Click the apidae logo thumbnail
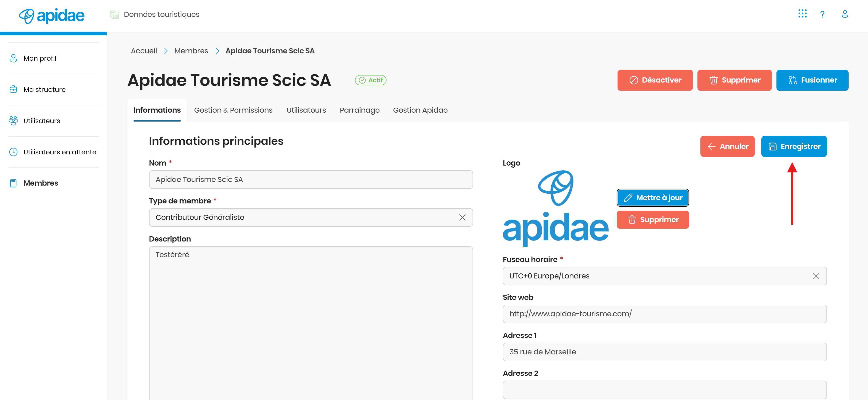The width and height of the screenshot is (868, 400). point(556,208)
